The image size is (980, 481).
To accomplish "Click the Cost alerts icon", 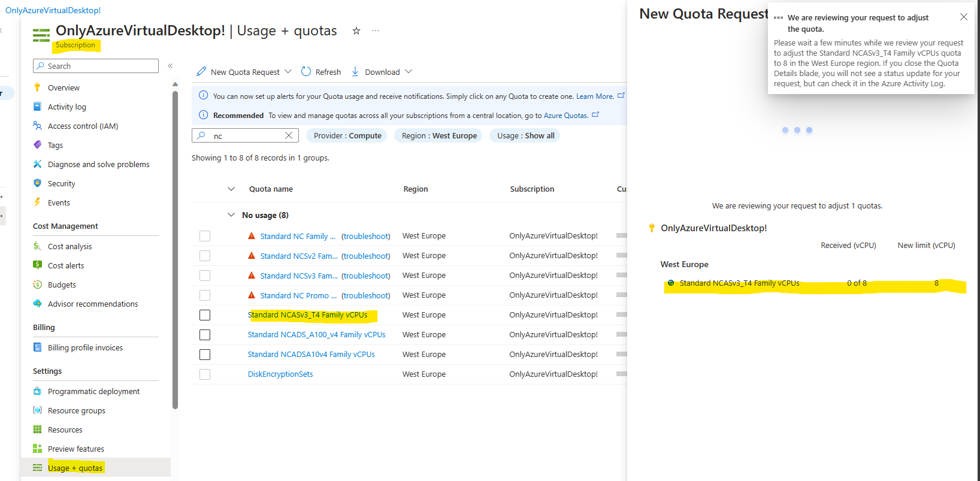I will point(37,265).
